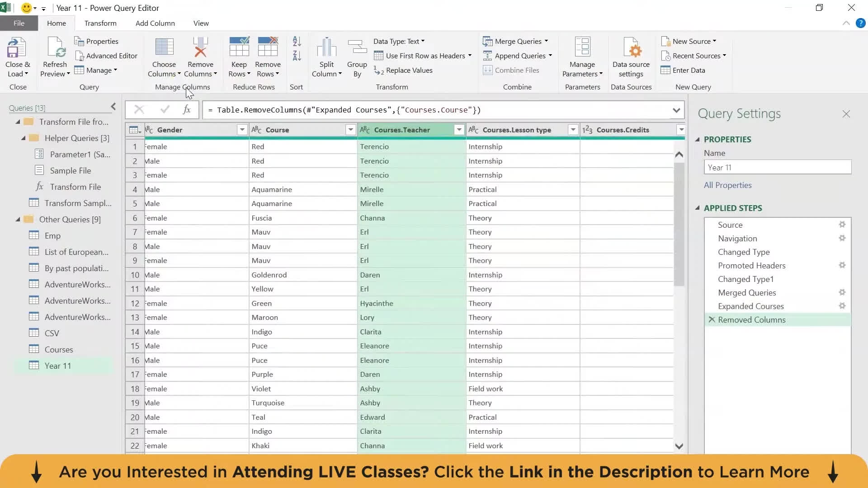Click the Manage Parameters icon

tap(582, 47)
